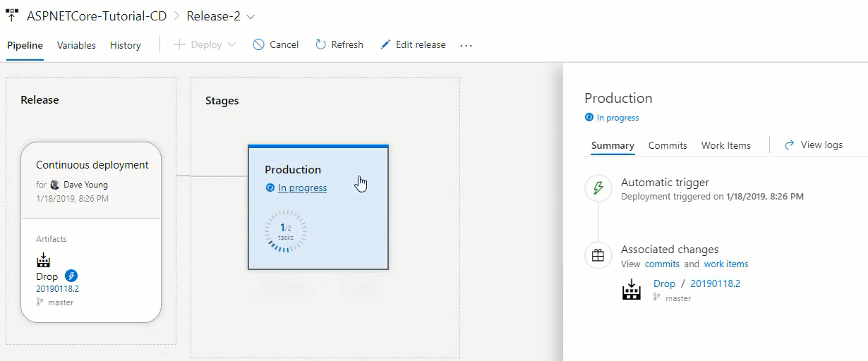Select the Continuous deployment release card
Image resolution: width=868 pixels, height=361 pixels.
point(91,232)
